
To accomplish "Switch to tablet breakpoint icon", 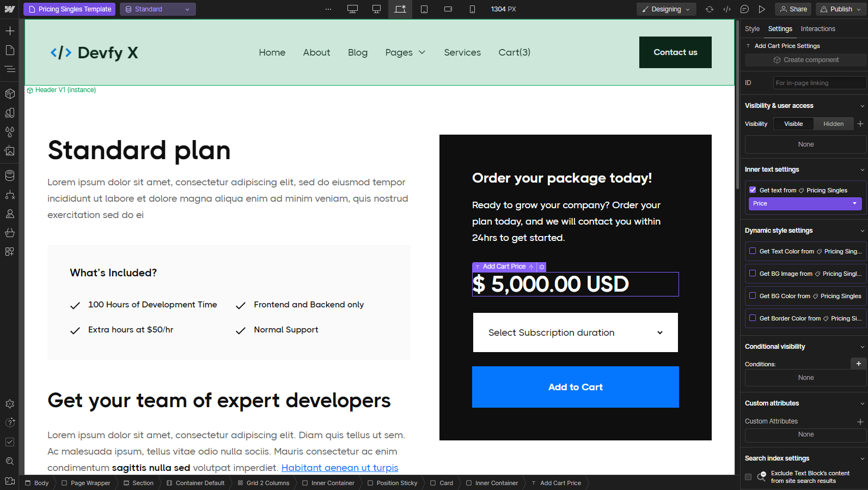I will tap(424, 9).
